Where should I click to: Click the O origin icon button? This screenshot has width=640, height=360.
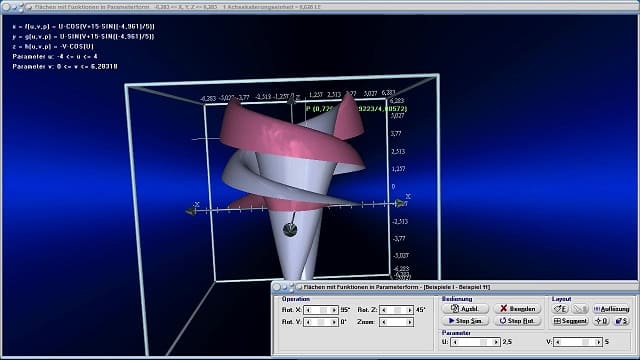601,321
